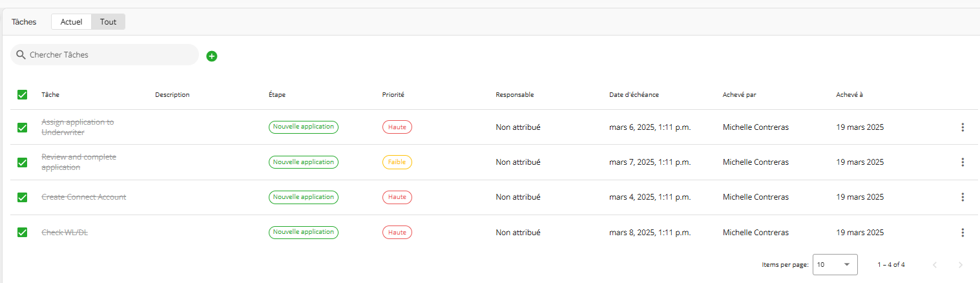Open the menu for Assign application to Underwriter

coord(962,127)
